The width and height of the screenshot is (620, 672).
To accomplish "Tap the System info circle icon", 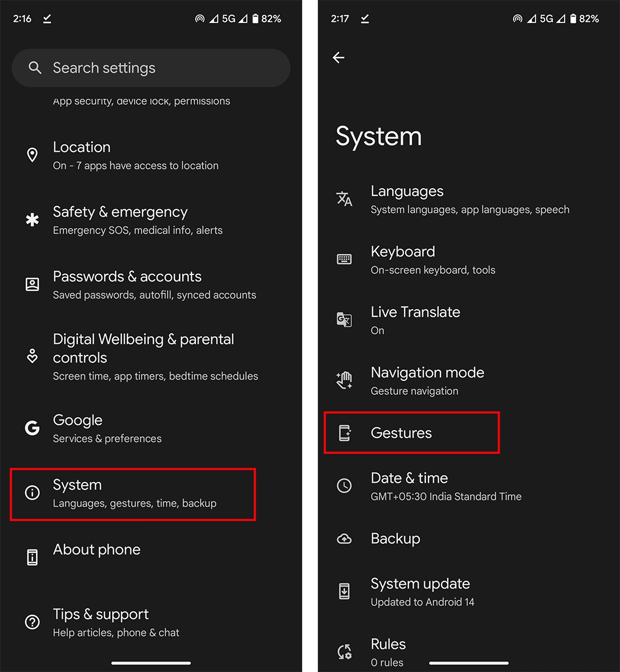I will tap(32, 493).
